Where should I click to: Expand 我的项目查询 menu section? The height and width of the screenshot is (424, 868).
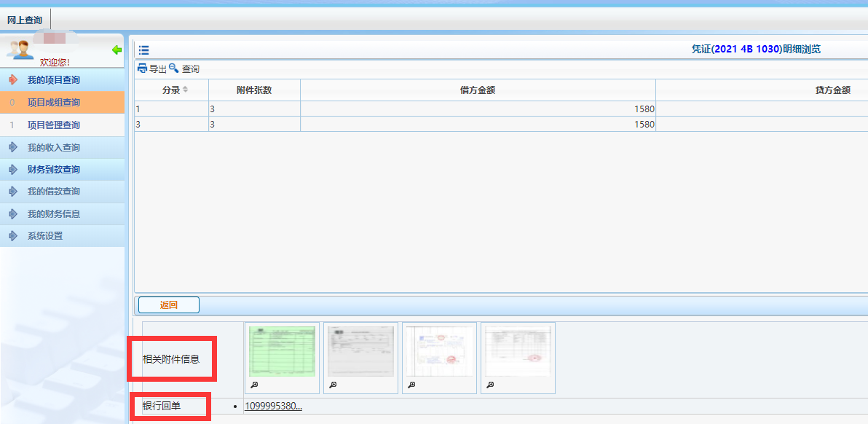(53, 79)
